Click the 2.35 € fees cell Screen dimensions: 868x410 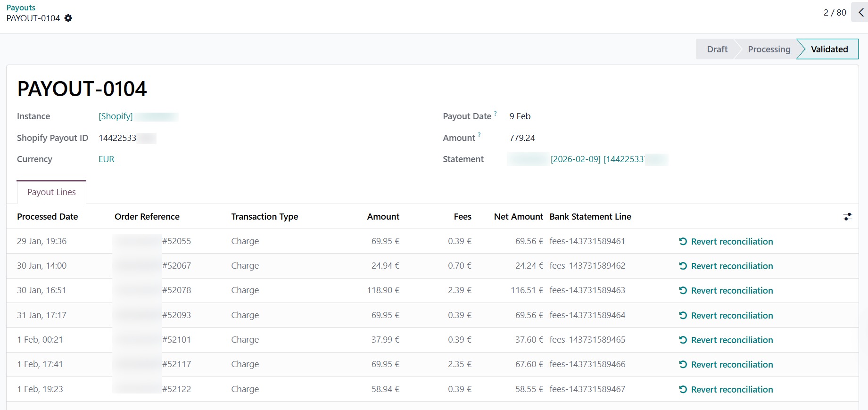[460, 364]
